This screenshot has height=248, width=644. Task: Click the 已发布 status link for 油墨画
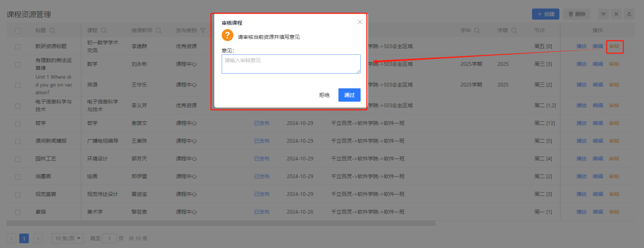coord(262,176)
